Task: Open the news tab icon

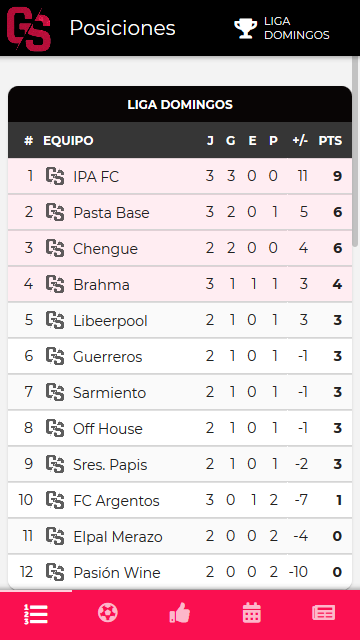Action: (324, 613)
